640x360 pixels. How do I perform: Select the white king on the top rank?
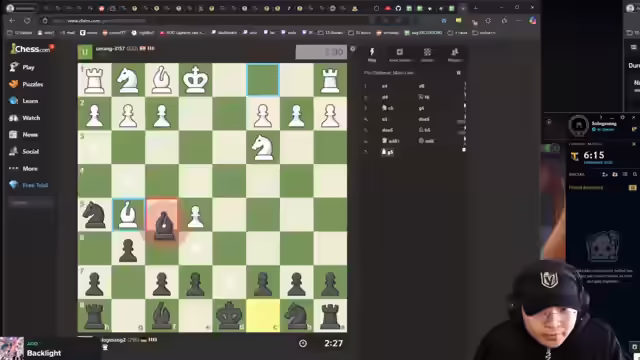tap(196, 80)
